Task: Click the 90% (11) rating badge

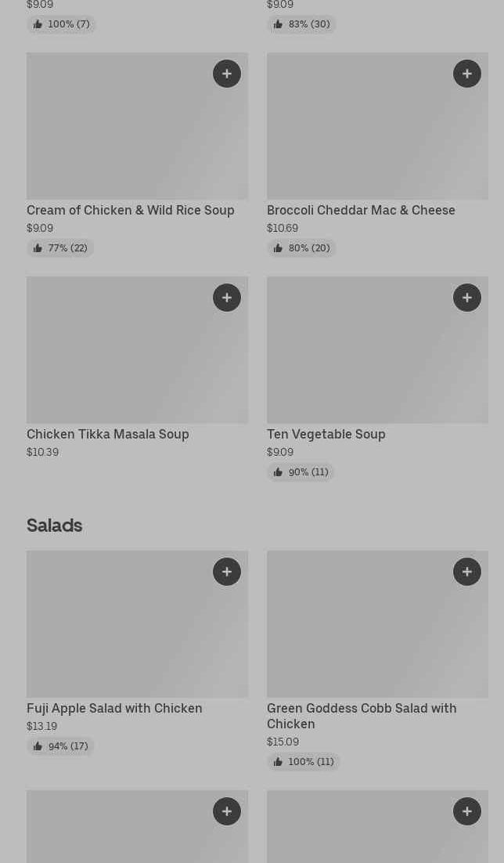Action: pos(301,472)
